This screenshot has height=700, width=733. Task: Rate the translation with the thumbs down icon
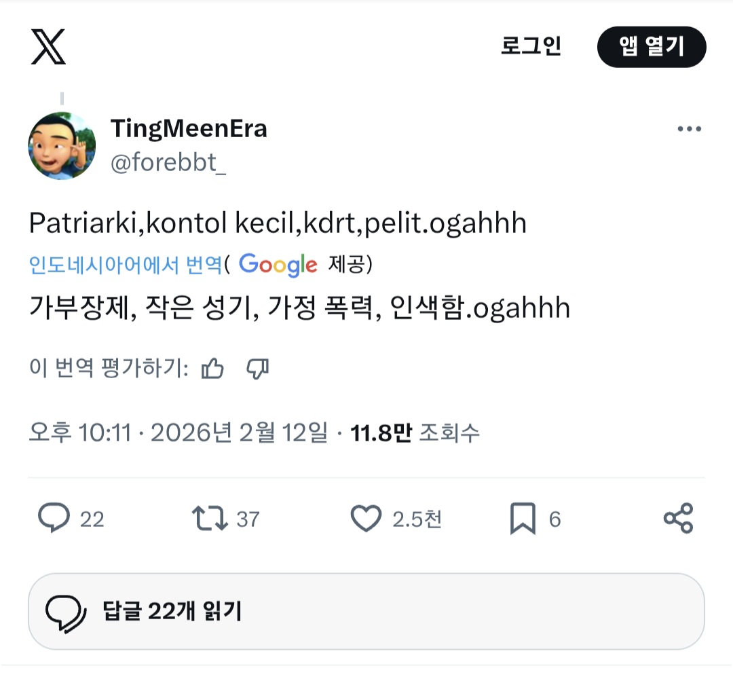point(257,368)
